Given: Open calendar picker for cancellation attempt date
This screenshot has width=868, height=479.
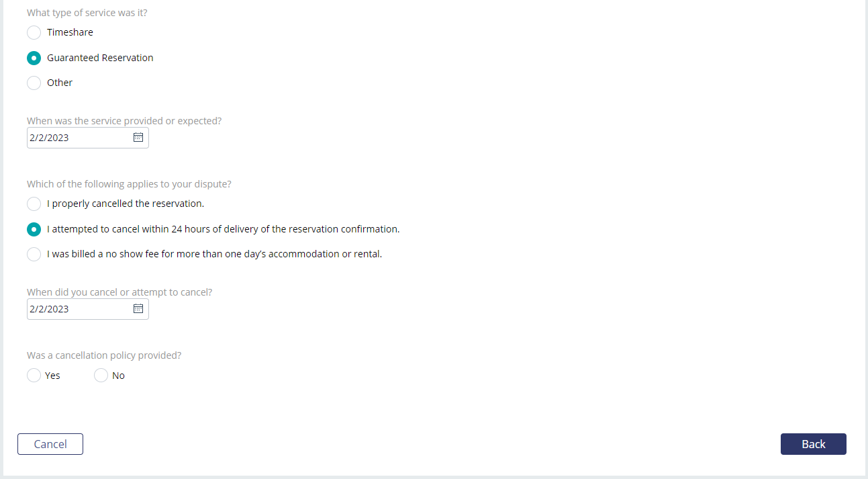Looking at the screenshot, I should pyautogui.click(x=138, y=309).
